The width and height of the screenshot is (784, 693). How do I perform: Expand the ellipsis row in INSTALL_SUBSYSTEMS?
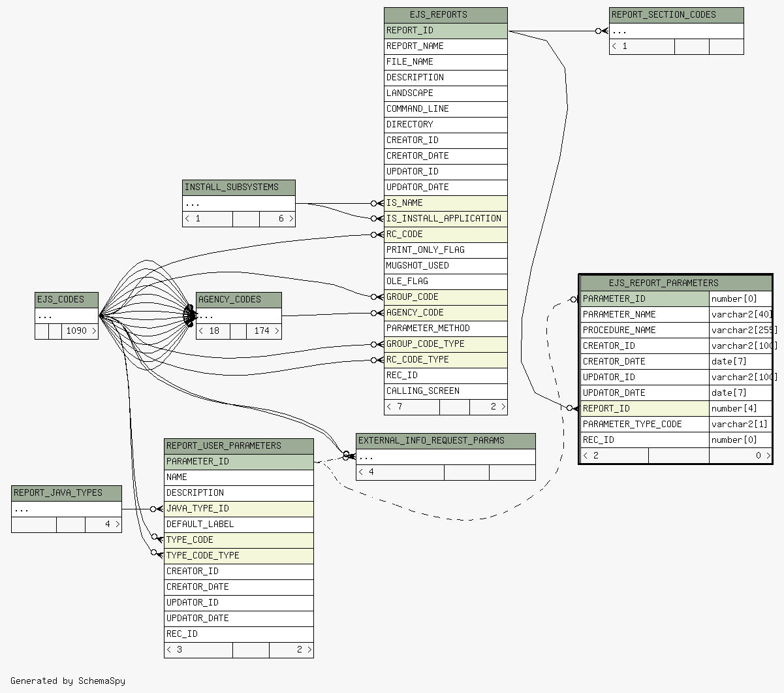tap(238, 203)
